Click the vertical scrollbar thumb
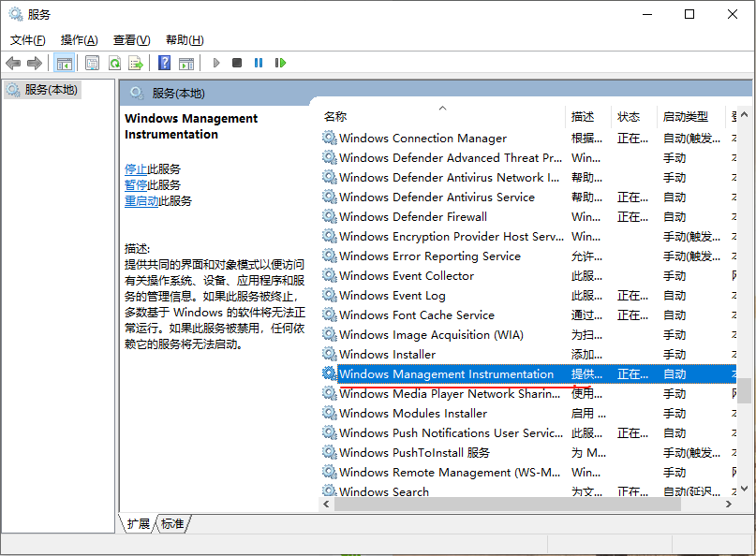 click(x=745, y=390)
